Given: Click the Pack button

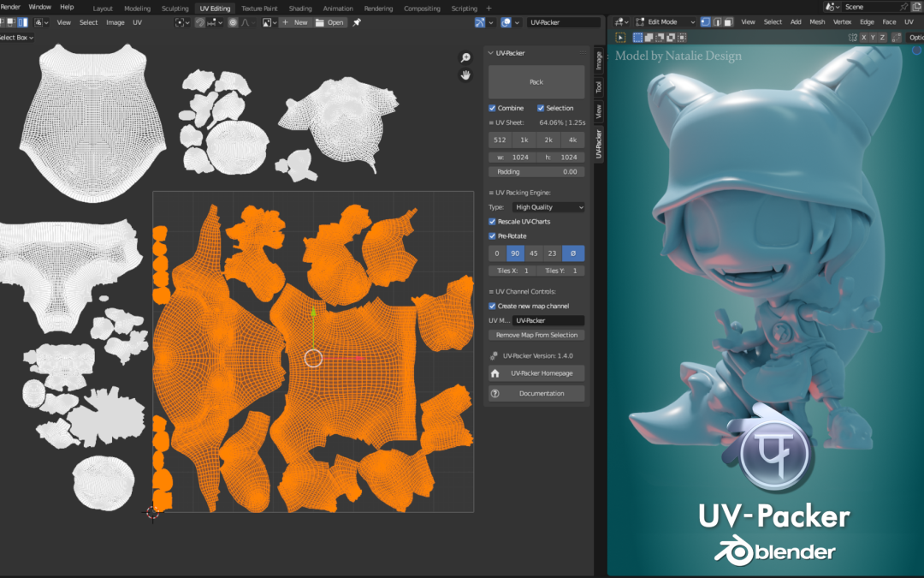Looking at the screenshot, I should (536, 82).
